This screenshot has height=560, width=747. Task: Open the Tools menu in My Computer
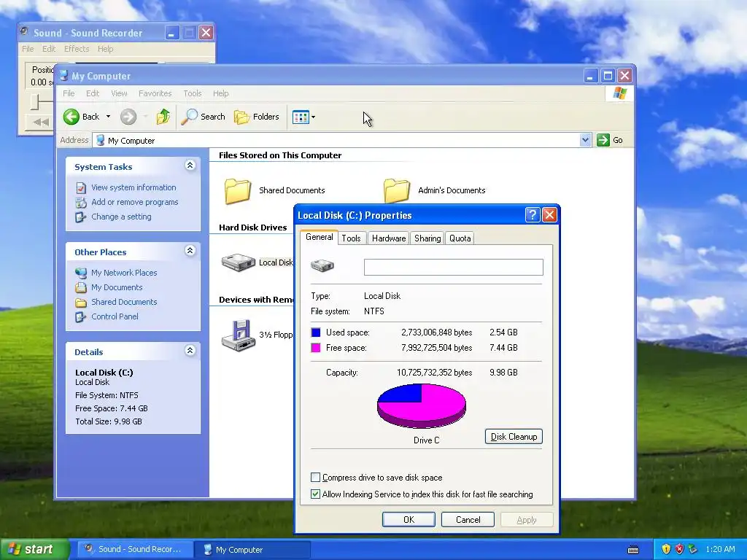193,93
